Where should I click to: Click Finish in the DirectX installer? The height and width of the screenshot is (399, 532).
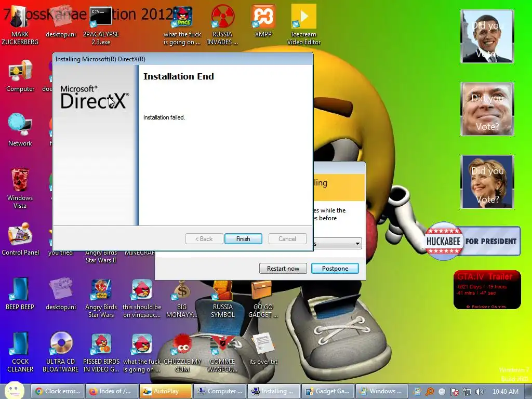pyautogui.click(x=243, y=239)
